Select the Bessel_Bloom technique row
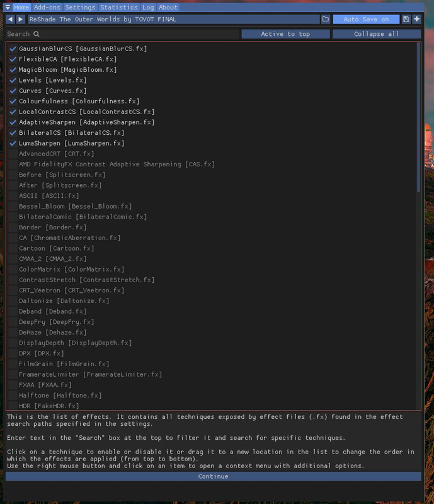 click(x=75, y=207)
